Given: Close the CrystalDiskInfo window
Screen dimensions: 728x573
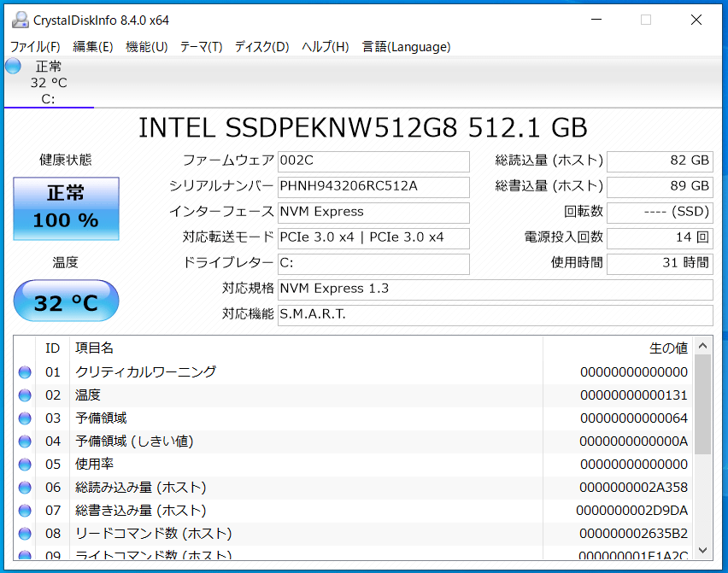Looking at the screenshot, I should (696, 20).
